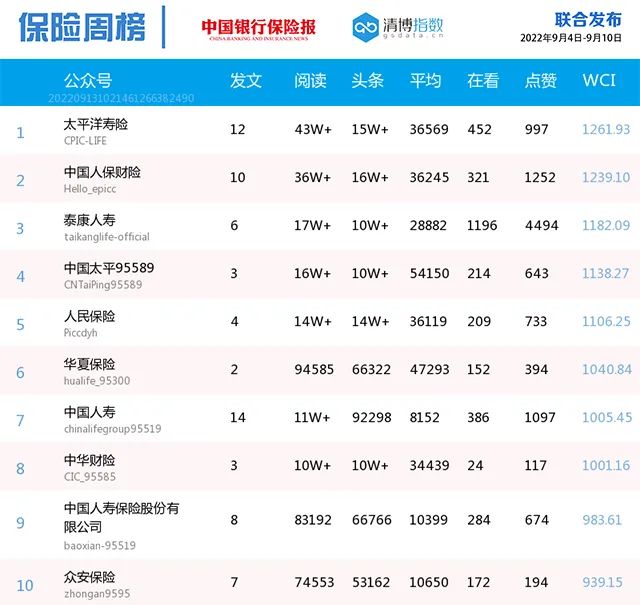This screenshot has width=640, height=605.
Task: Click the WCI column header
Action: (599, 80)
